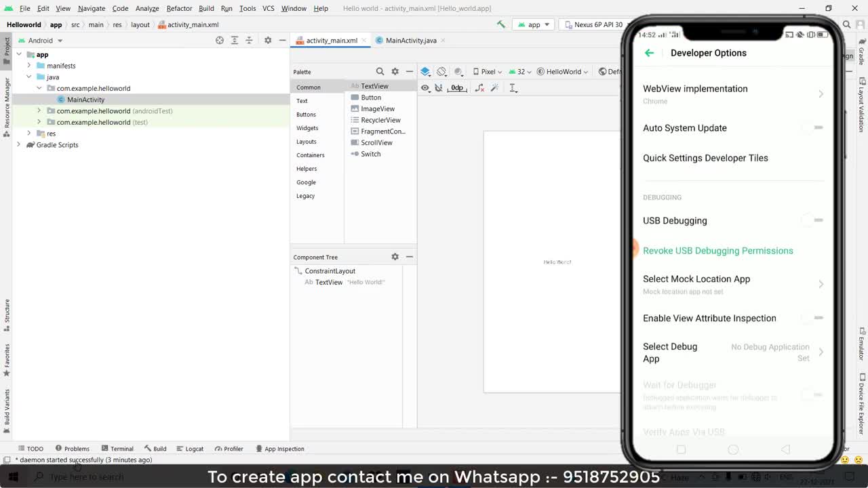This screenshot has height=488, width=868.
Task: Select the Buttons palette category
Action: point(306,115)
